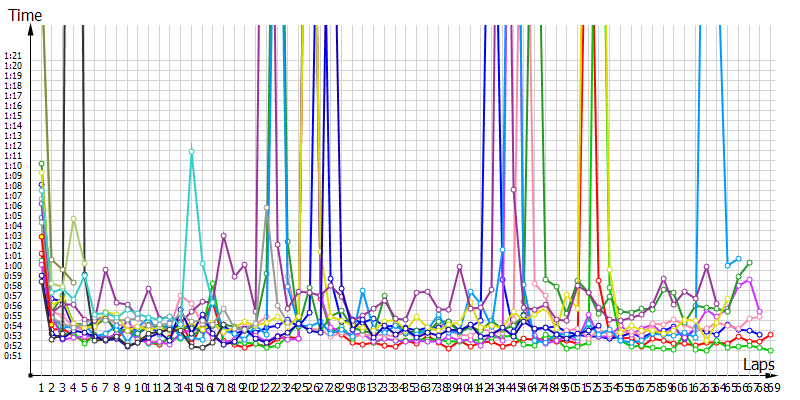800x400 pixels.
Task: Click the olive peak marker at lap 4
Action: coord(73,218)
